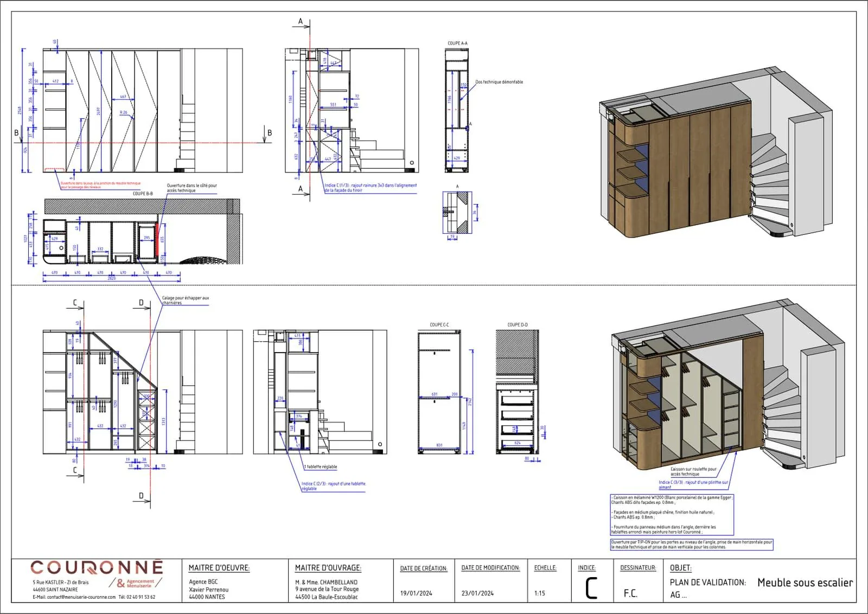The image size is (868, 614).
Task: Click the "DATE DE MODIFICATION:" label
Action: click(x=490, y=568)
